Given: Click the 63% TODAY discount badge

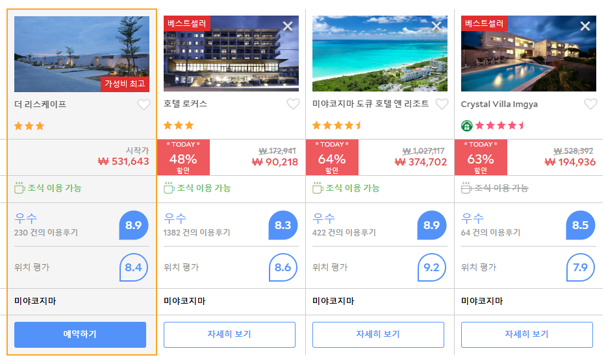Looking at the screenshot, I should [481, 158].
